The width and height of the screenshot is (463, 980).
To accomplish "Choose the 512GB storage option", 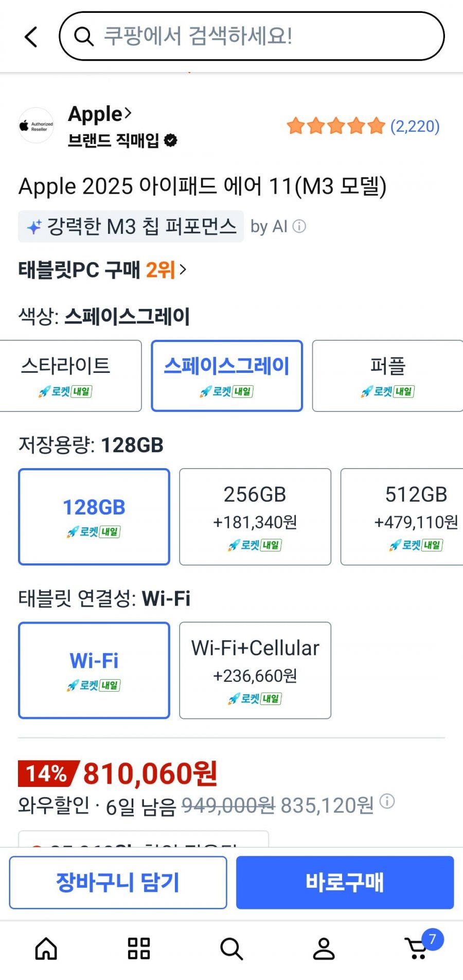I will [x=402, y=517].
